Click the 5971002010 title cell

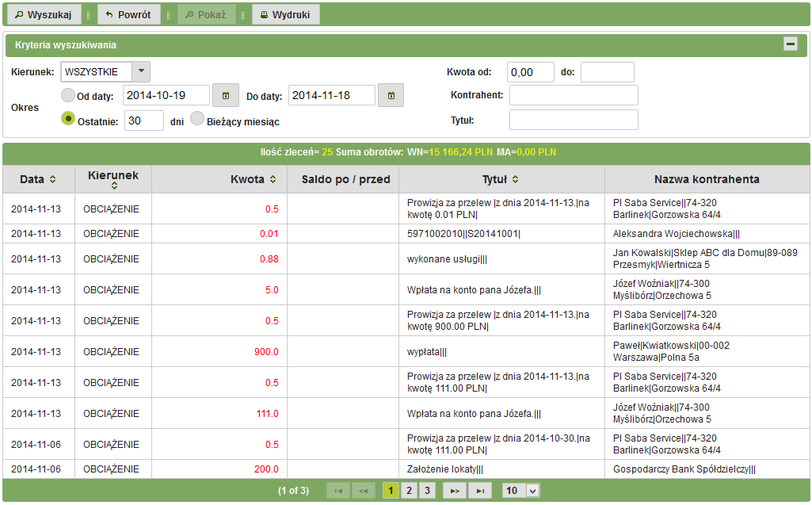501,234
